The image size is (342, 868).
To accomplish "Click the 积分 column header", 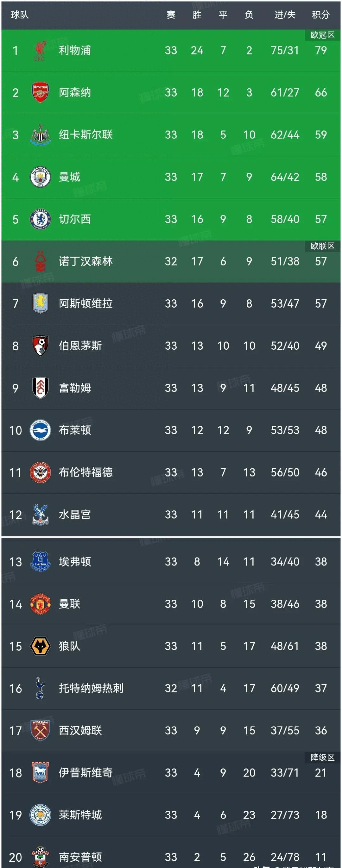I will point(320,15).
